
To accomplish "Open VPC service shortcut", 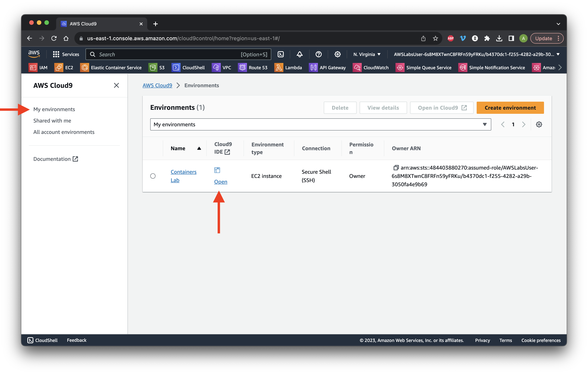I will tap(222, 68).
